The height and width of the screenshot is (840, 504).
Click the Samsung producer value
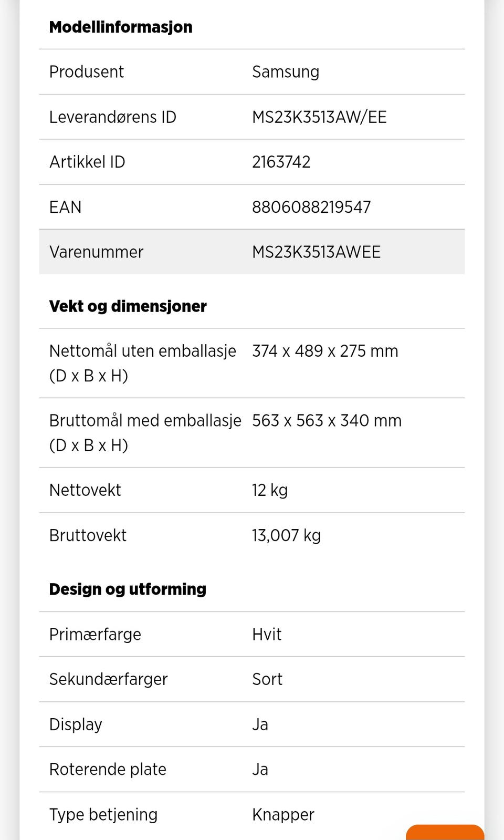(x=286, y=72)
